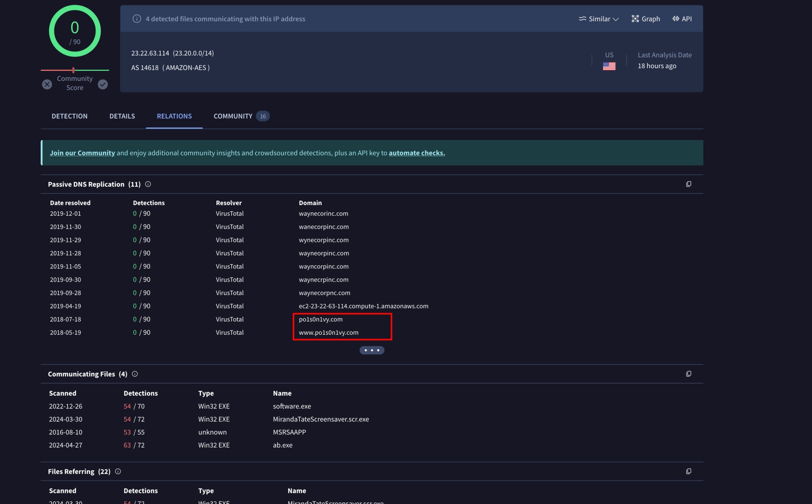Click the green Community Score circle
812x504 pixels.
[75, 31]
